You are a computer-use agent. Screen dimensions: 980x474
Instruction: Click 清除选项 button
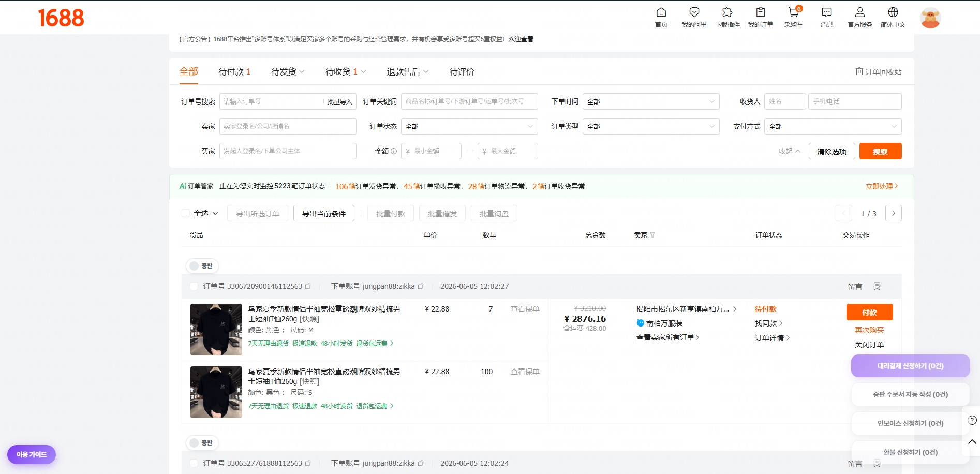831,151
